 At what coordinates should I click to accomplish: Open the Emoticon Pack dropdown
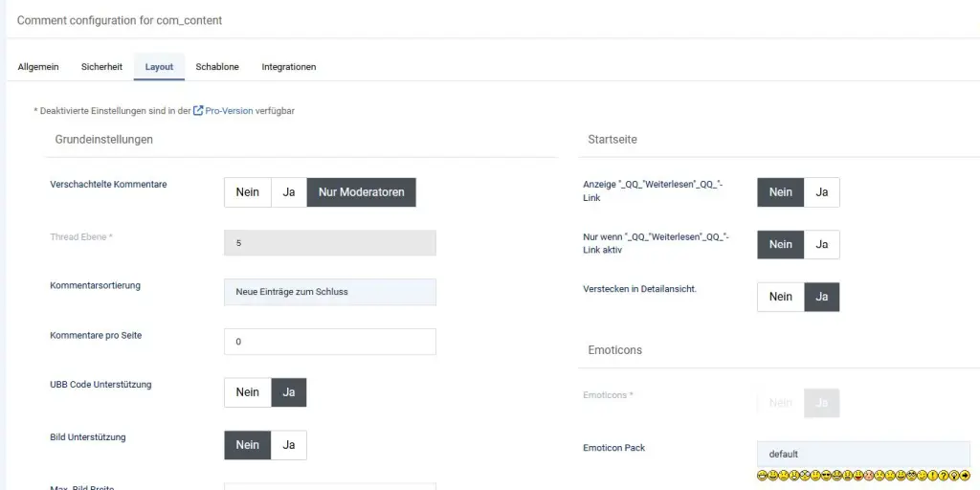tap(862, 454)
